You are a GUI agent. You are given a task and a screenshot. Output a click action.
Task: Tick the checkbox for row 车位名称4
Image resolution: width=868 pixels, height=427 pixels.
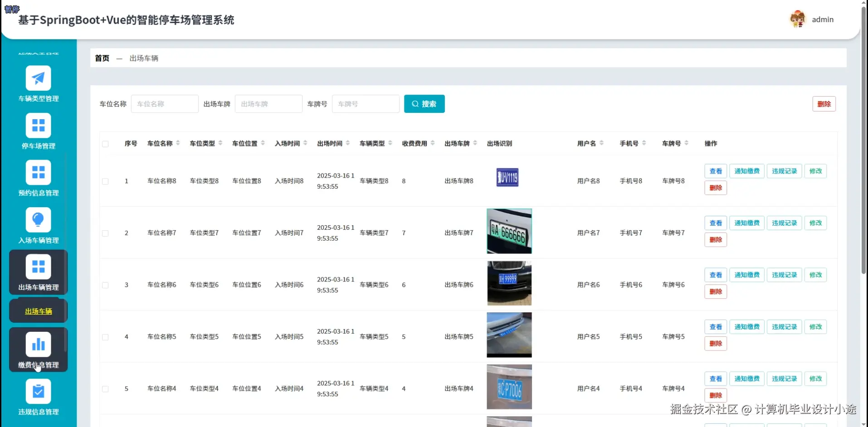coord(105,389)
